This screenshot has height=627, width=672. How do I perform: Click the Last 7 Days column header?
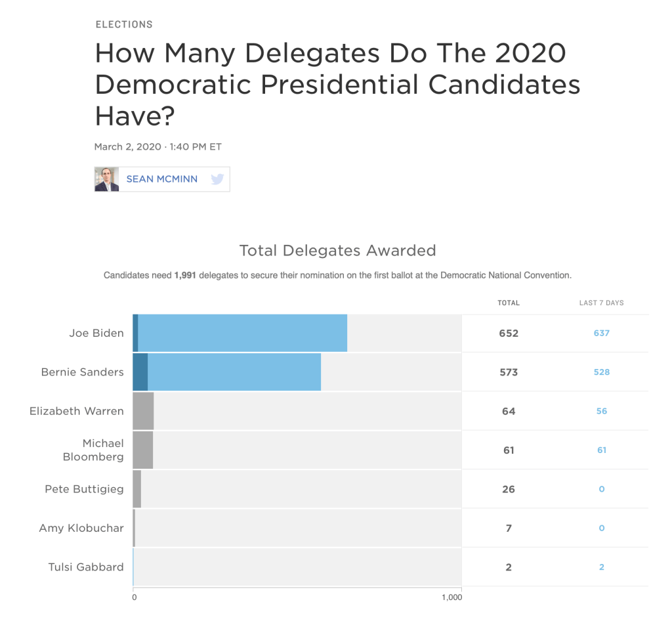(x=601, y=303)
